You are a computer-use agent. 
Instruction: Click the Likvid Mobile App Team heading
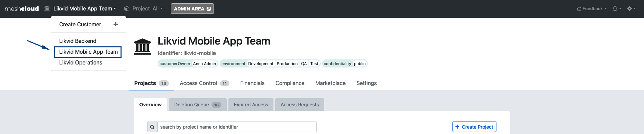pos(214,41)
